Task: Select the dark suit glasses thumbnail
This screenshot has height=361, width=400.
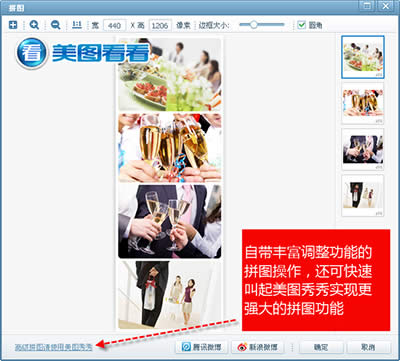Action: (363, 149)
